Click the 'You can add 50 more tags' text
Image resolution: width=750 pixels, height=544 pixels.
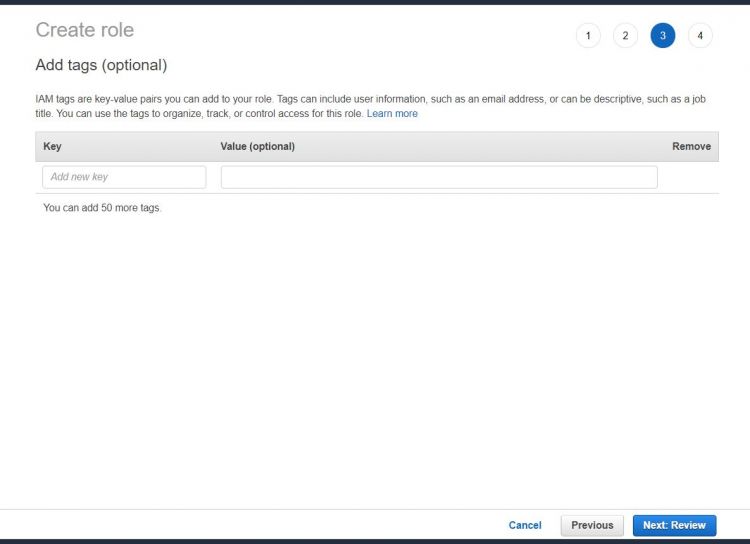point(102,208)
